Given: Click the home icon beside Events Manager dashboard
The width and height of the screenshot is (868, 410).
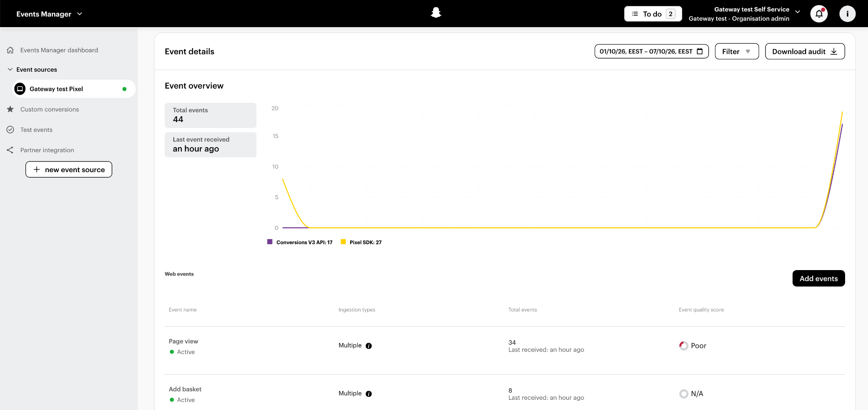Looking at the screenshot, I should (10, 50).
